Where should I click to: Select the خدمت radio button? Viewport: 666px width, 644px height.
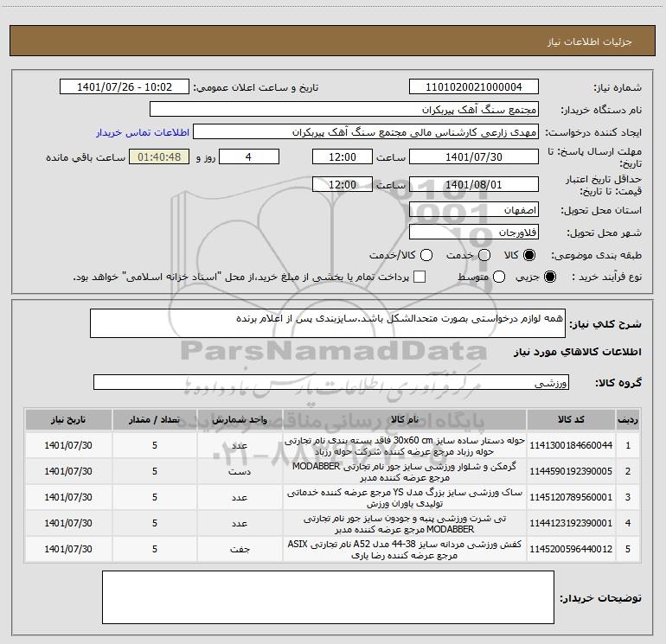click(484, 255)
